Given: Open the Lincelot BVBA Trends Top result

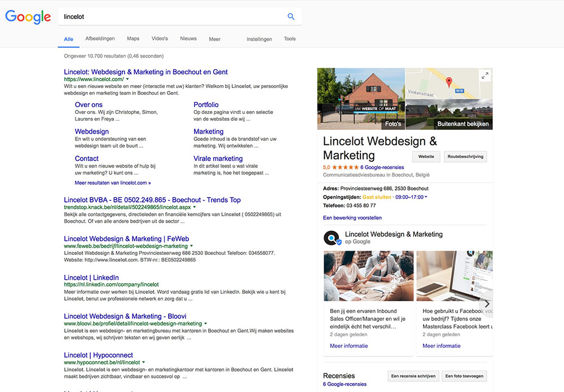Looking at the screenshot, I should tap(152, 200).
